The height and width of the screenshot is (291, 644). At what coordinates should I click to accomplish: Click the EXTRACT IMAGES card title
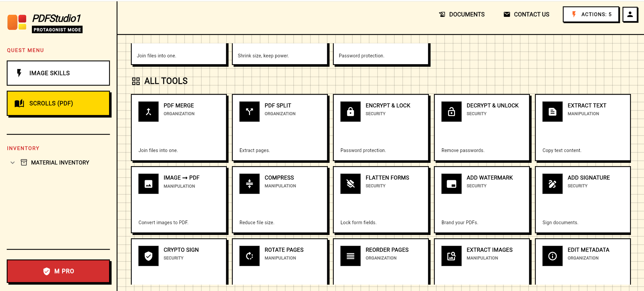click(490, 250)
